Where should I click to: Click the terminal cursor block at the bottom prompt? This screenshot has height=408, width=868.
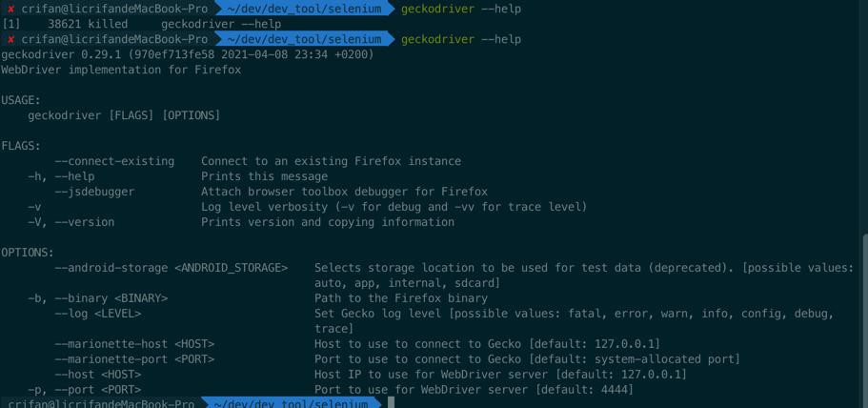391,403
